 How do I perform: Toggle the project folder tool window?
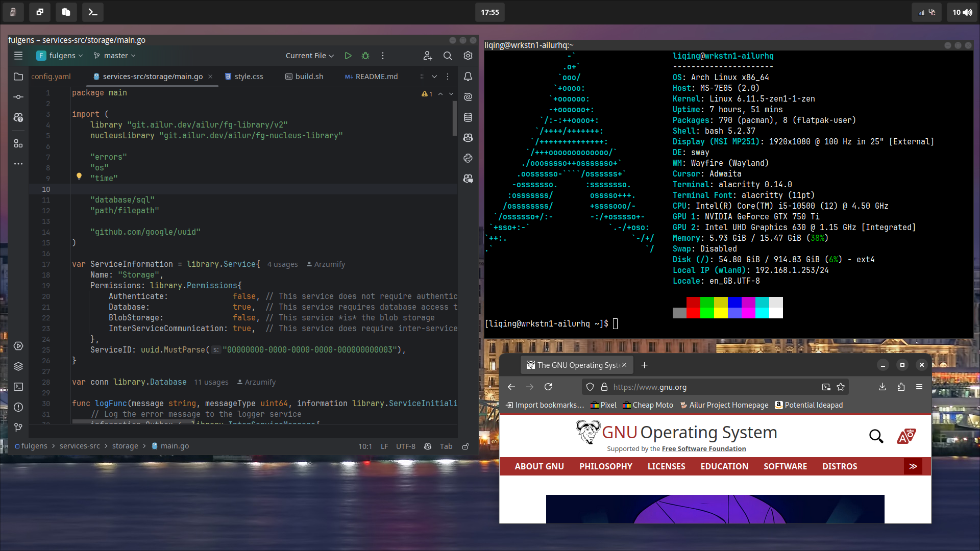point(18,77)
